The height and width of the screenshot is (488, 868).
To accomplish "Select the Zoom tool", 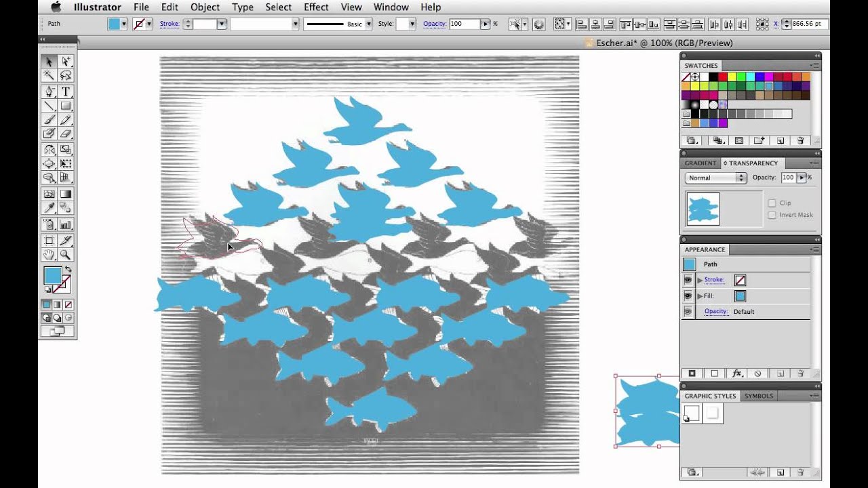I will click(x=66, y=254).
